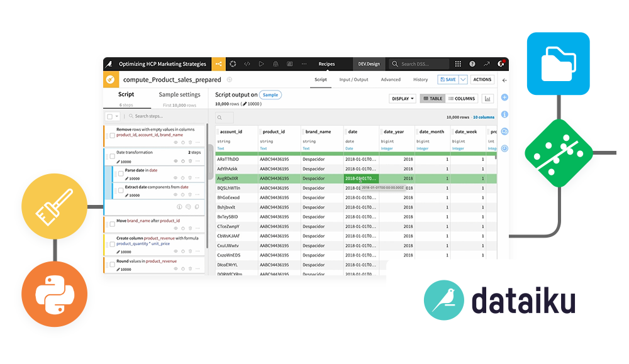Check the Date transformation group checkbox
The width and height of the screenshot is (629, 364).
(113, 157)
